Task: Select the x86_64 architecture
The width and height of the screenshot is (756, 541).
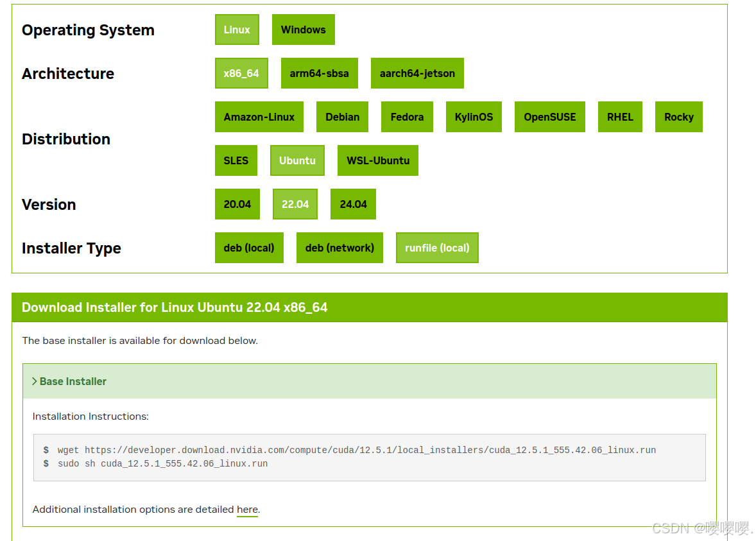Action: (x=241, y=73)
